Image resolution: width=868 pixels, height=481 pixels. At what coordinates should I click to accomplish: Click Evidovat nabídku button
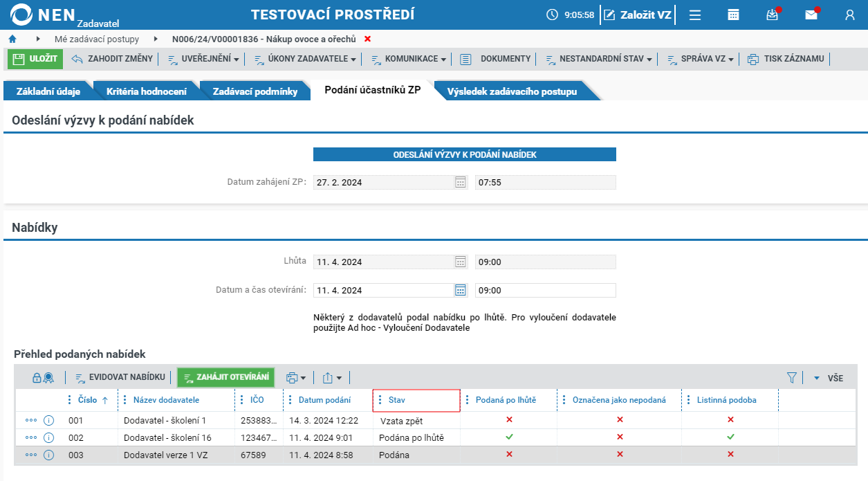pos(120,378)
